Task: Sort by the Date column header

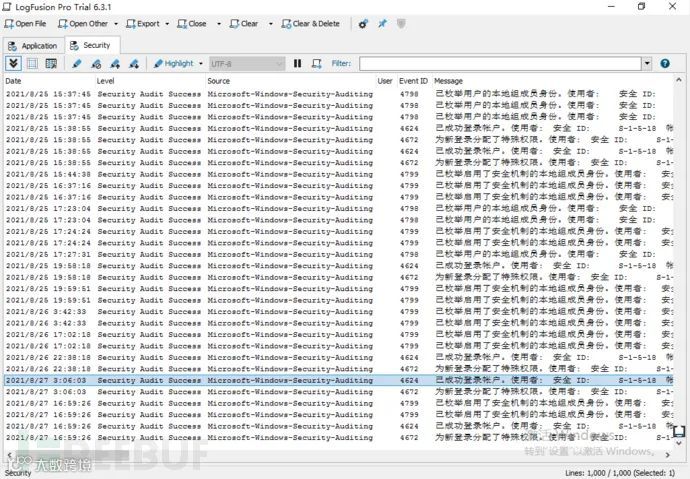Action: click(49, 81)
